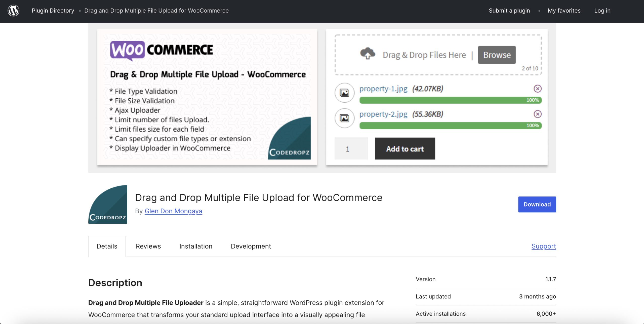Click the breadcrumb plugin name in header
The width and height of the screenshot is (644, 324).
[x=156, y=11]
